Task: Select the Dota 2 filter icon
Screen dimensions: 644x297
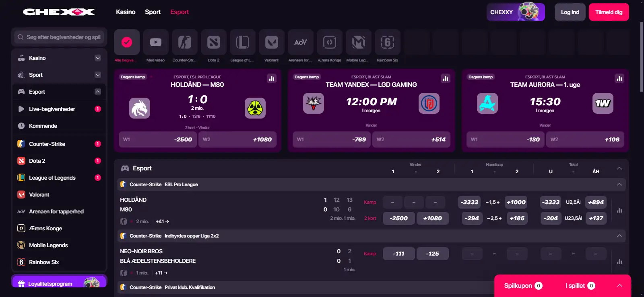Action: click(x=213, y=42)
